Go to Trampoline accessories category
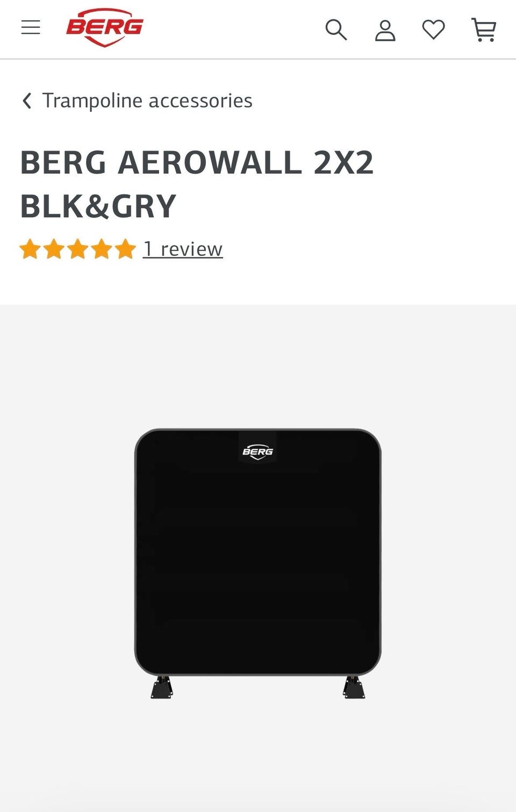The width and height of the screenshot is (516, 812). point(147,100)
